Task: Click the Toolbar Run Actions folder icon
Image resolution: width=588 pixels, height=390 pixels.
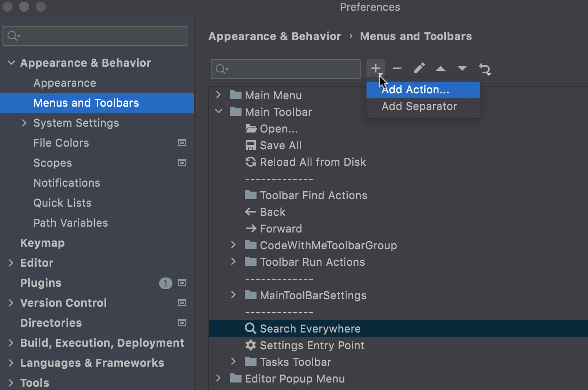Action: pyautogui.click(x=251, y=262)
